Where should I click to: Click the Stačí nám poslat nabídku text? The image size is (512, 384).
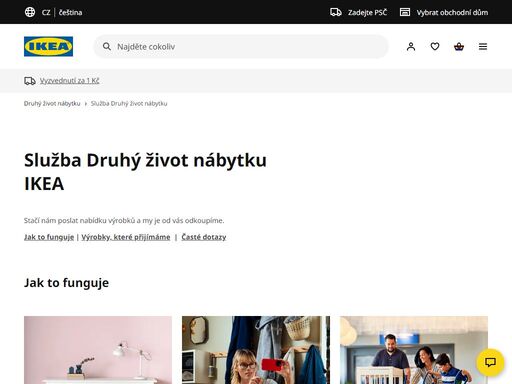124,220
